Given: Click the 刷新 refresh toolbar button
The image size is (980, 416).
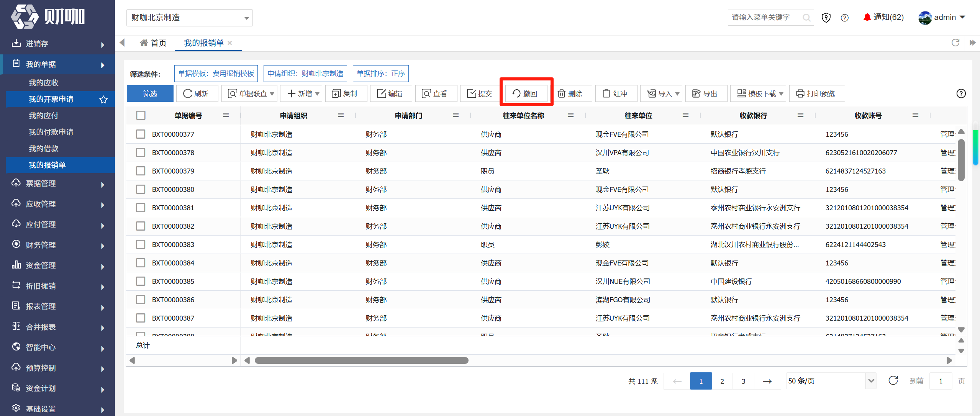Looking at the screenshot, I should click(x=197, y=93).
